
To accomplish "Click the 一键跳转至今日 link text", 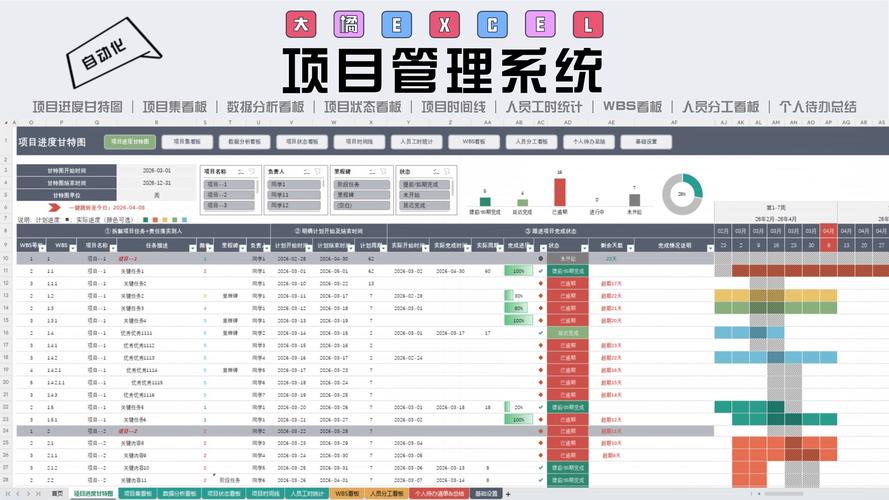I will click(x=106, y=208).
